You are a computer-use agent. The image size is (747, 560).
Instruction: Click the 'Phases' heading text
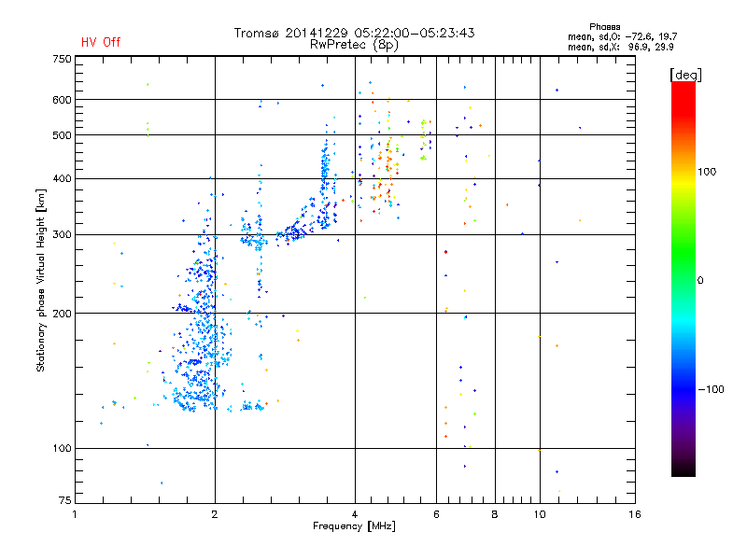coord(604,27)
